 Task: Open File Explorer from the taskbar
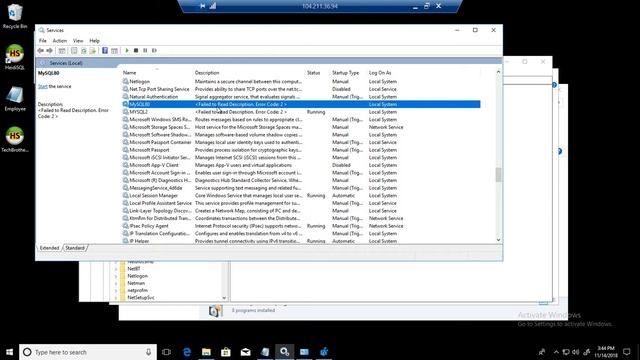[207, 352]
